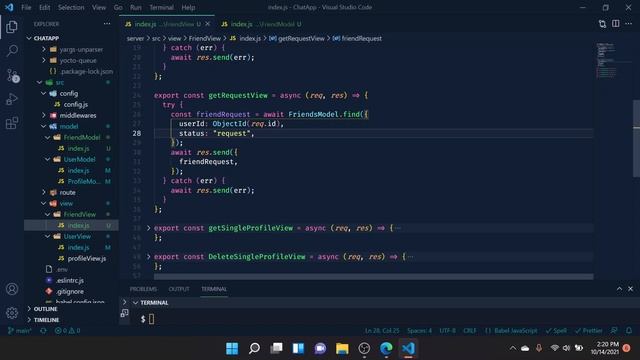The width and height of the screenshot is (640, 360).
Task: Click the Ln 28, Col 25 cursor position
Action: pos(382,331)
